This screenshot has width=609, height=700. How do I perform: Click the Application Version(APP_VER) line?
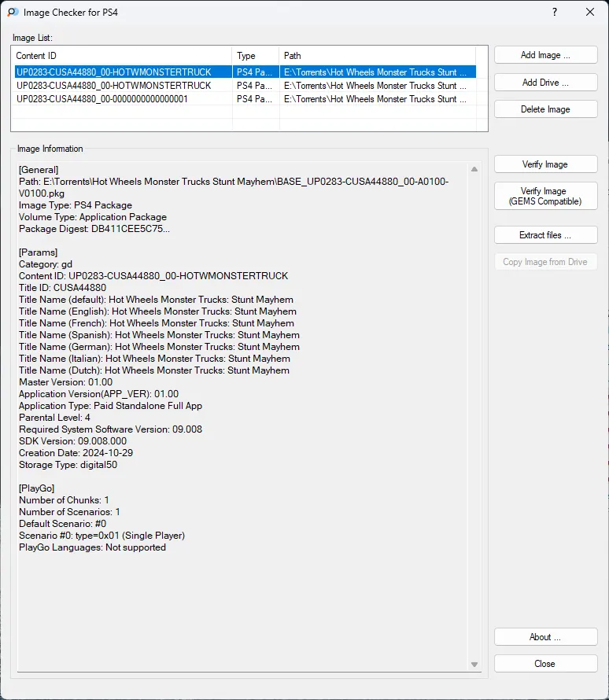(x=98, y=394)
